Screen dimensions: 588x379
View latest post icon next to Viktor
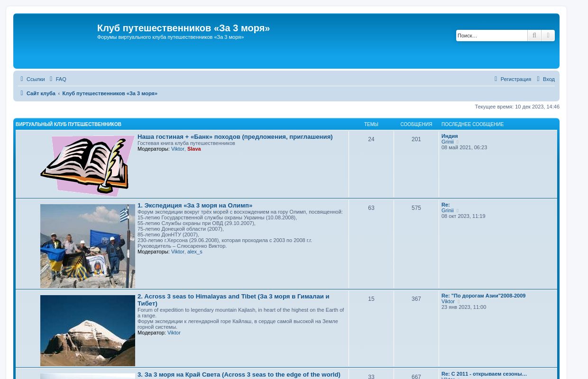click(459, 302)
